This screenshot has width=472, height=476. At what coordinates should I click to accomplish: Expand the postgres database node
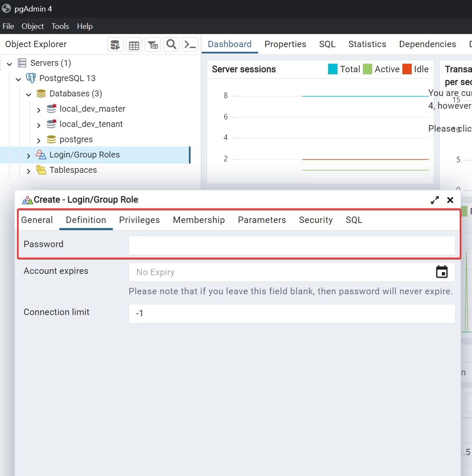coord(39,140)
